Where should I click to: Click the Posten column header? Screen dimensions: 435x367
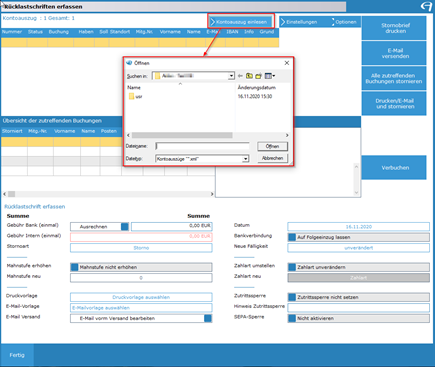109,131
